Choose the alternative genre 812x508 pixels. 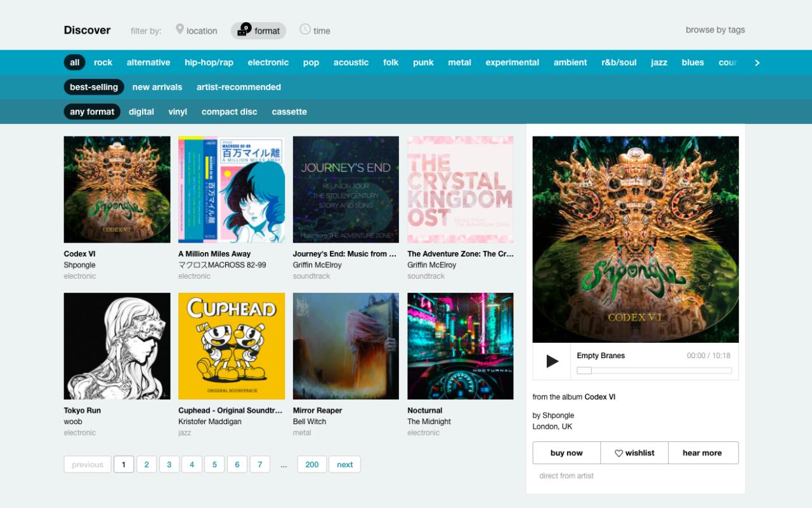coord(148,62)
